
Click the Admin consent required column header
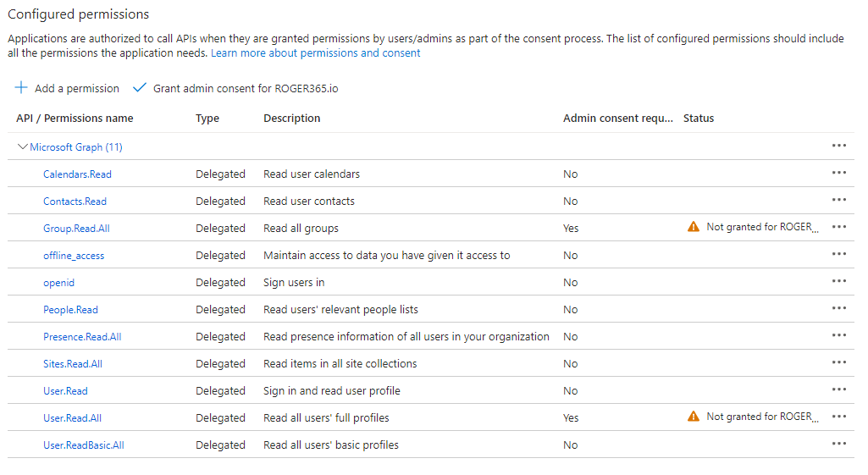[617, 119]
